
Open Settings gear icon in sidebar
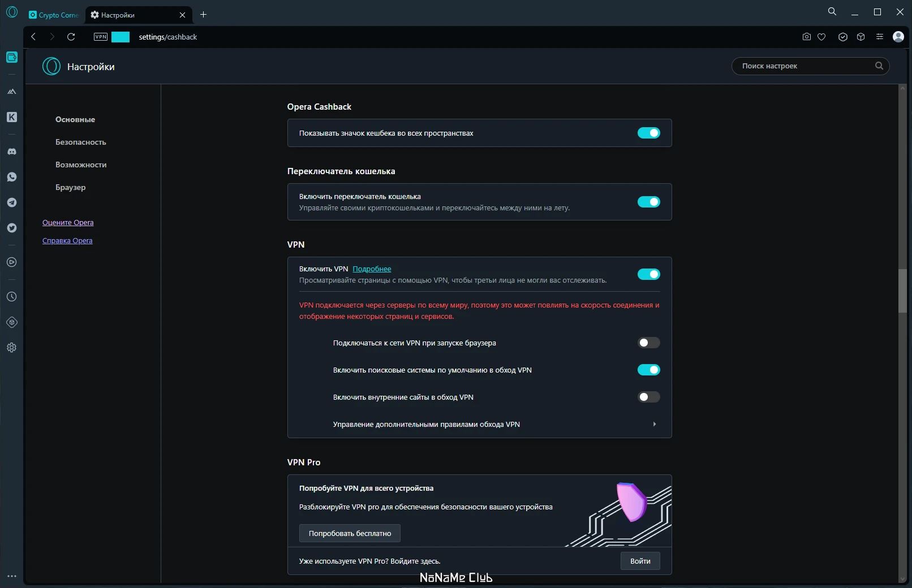[x=12, y=348]
